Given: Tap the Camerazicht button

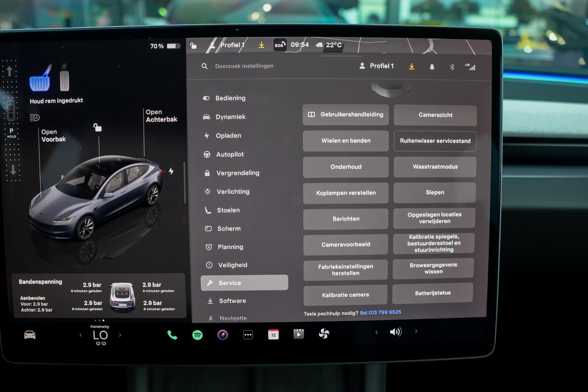Looking at the screenshot, I should coord(435,115).
